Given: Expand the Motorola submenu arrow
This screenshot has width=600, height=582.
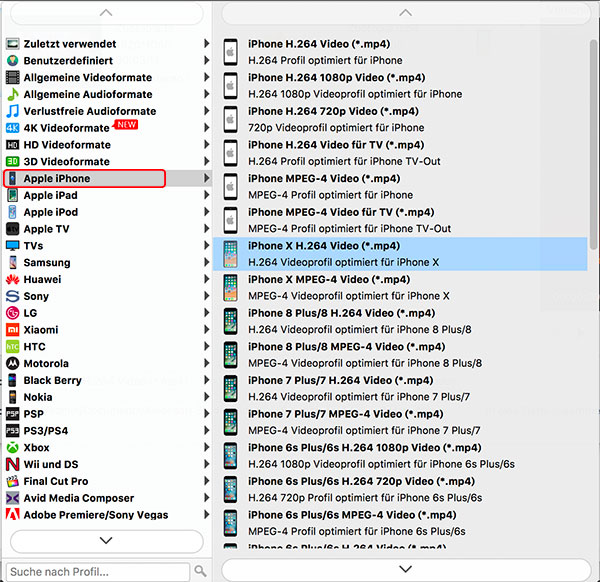Looking at the screenshot, I should coord(207,364).
